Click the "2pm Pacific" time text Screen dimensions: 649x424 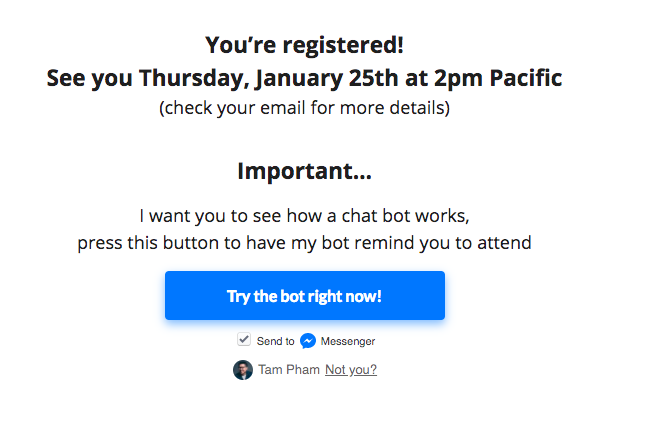click(497, 77)
